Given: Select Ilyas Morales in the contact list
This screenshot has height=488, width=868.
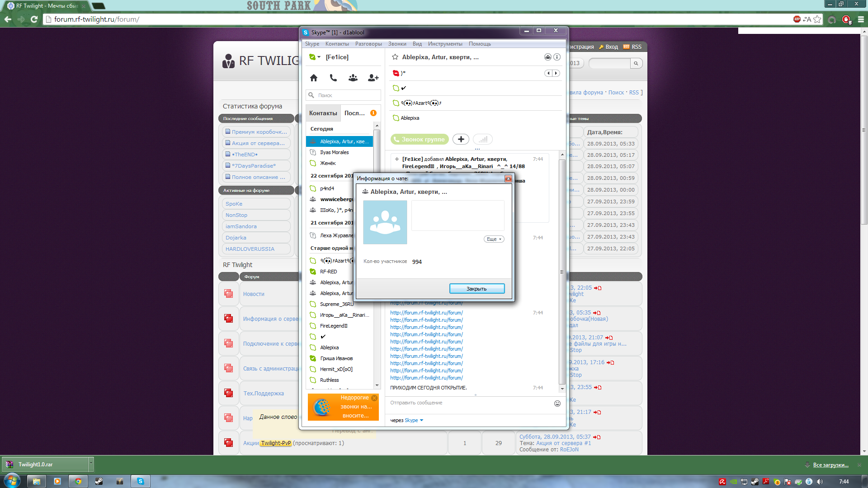Looking at the screenshot, I should tap(340, 152).
